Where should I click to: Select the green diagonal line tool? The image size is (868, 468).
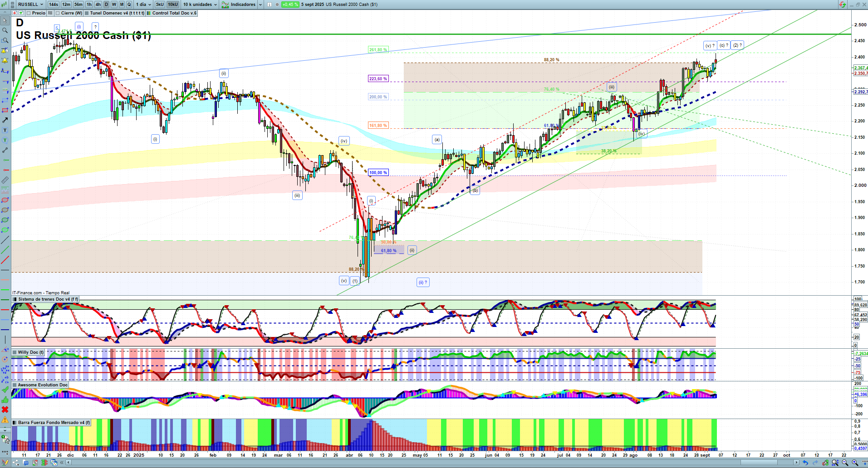[x=5, y=250]
